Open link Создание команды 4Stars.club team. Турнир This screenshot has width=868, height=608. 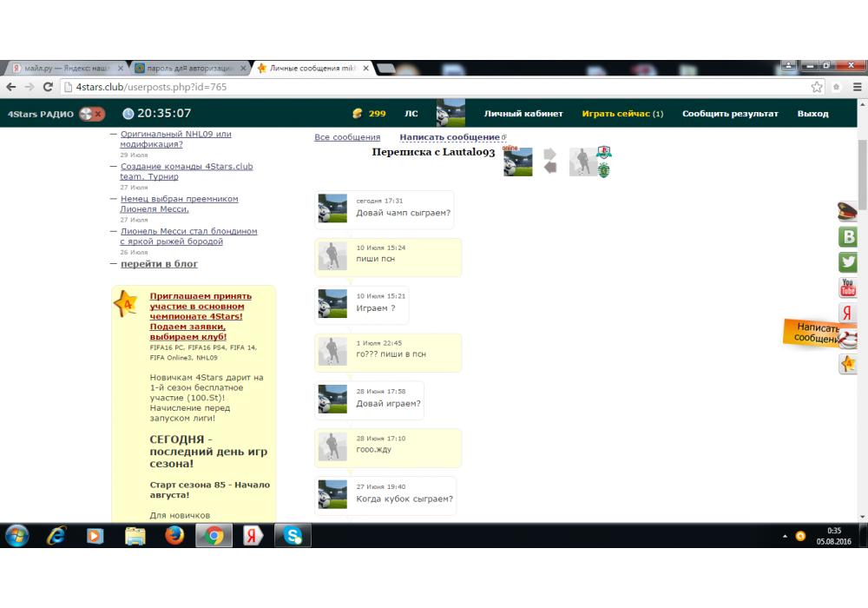187,172
